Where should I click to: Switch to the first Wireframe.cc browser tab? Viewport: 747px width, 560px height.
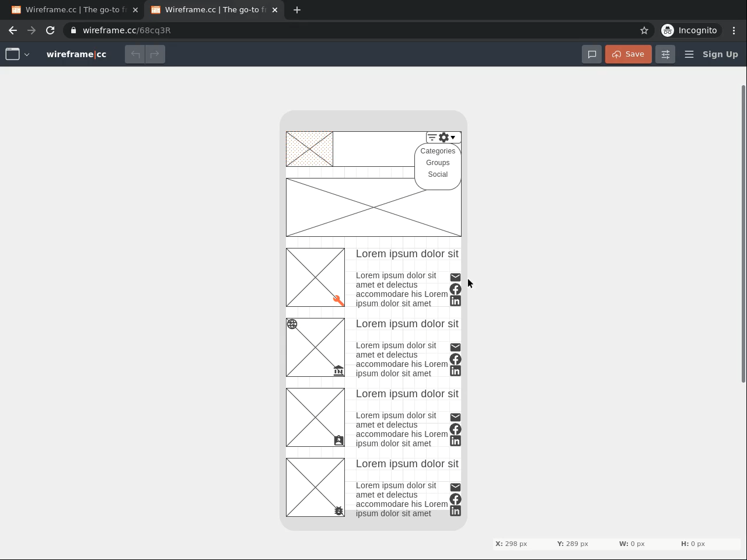pos(74,10)
